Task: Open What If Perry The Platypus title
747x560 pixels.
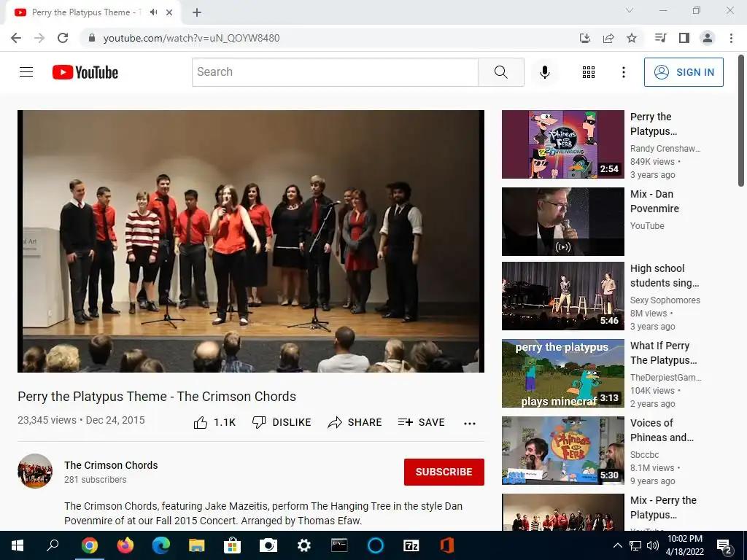Action: click(x=664, y=353)
